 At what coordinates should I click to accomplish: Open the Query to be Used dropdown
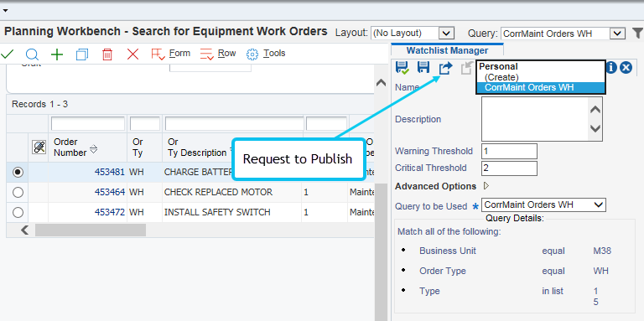coord(543,205)
